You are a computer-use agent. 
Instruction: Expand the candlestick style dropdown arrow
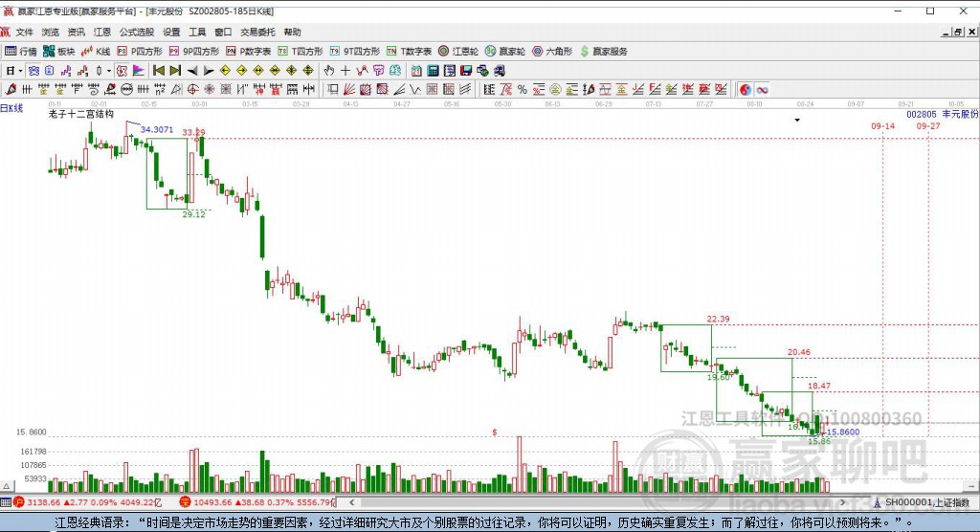click(x=109, y=70)
